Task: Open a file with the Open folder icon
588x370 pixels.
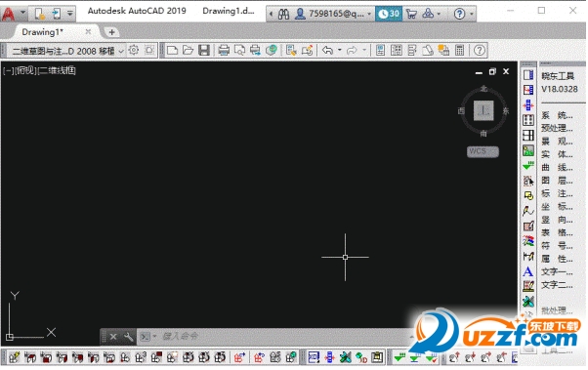Action: coord(188,50)
